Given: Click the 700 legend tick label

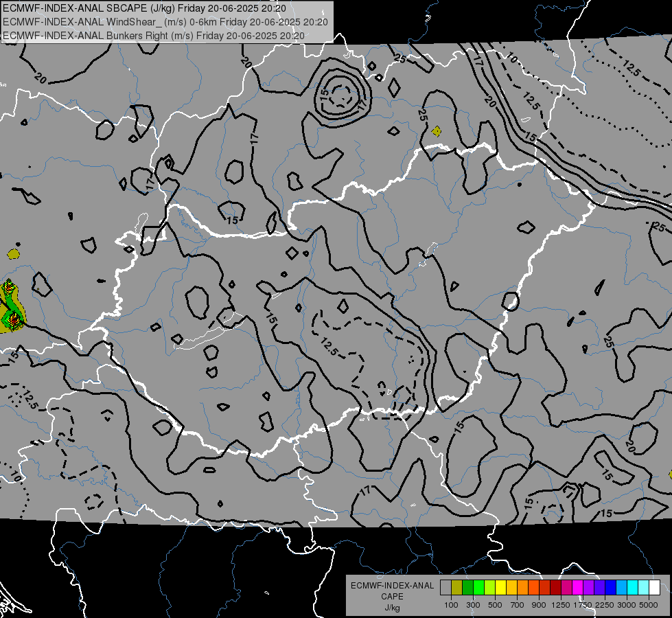Looking at the screenshot, I should pyautogui.click(x=518, y=605).
